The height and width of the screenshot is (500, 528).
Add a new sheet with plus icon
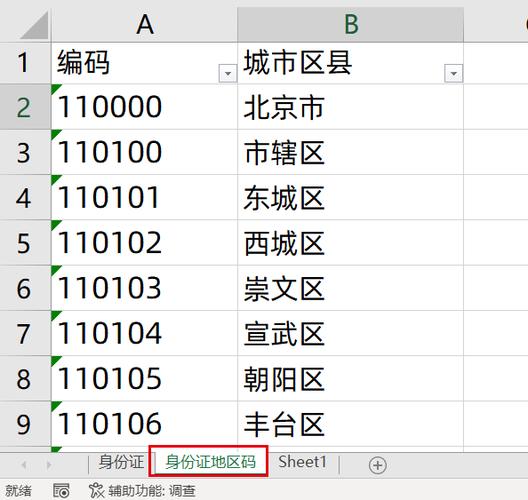pyautogui.click(x=377, y=465)
